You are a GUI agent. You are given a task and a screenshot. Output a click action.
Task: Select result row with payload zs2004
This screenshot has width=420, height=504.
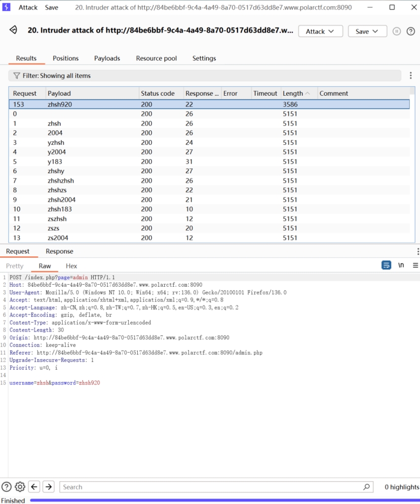[x=209, y=238]
